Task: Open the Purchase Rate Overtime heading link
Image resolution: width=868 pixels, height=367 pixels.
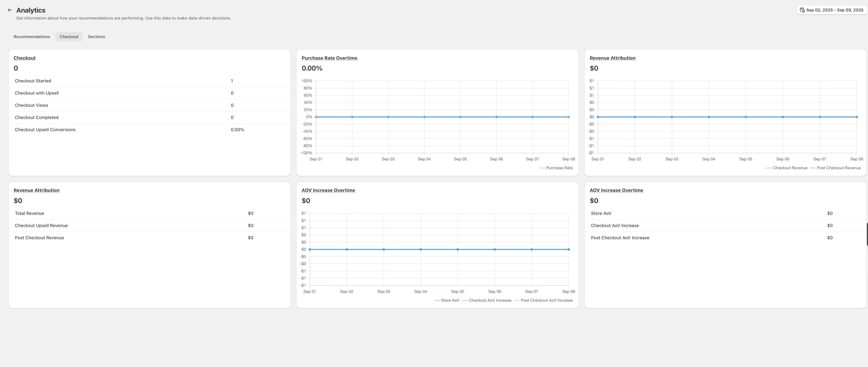Action: [x=329, y=58]
